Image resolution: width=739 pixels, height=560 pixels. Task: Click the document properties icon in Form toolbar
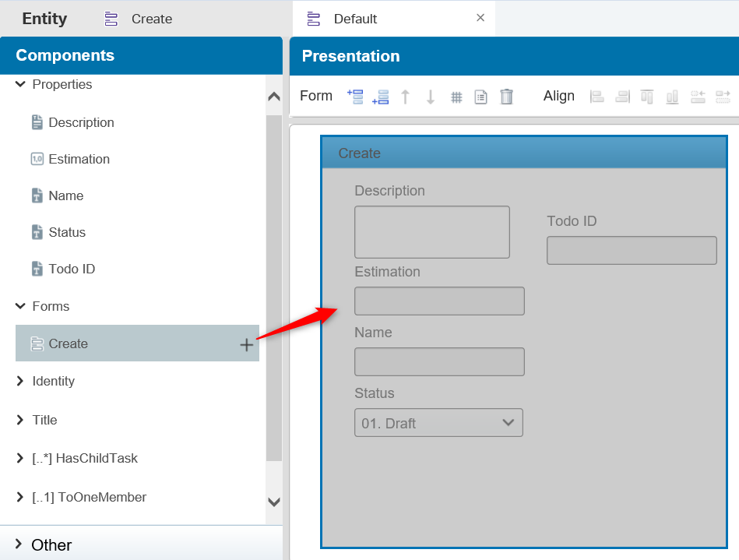click(x=480, y=97)
